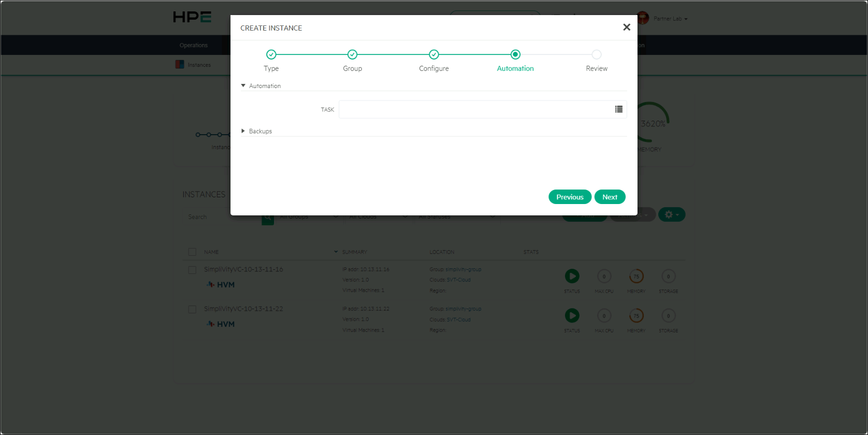
Task: Click Max CPU gauge for SimpliVityVC-10-13-11-16
Action: point(604,276)
